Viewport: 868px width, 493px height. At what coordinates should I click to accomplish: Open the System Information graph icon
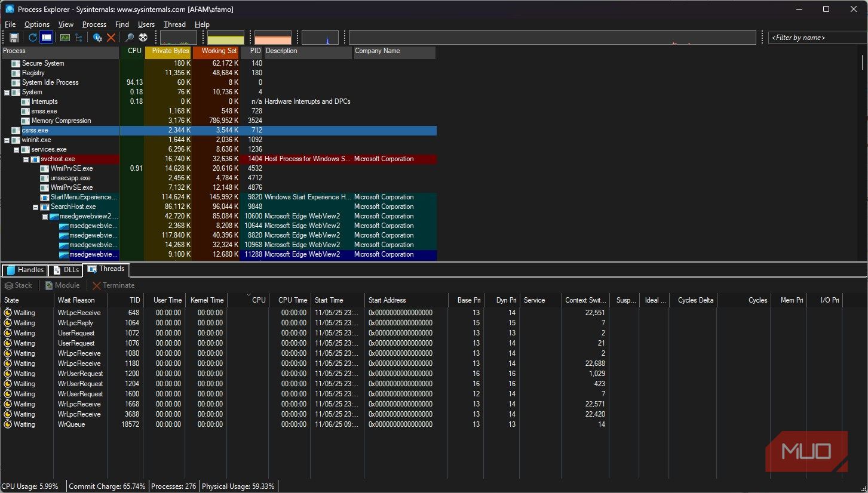click(64, 38)
